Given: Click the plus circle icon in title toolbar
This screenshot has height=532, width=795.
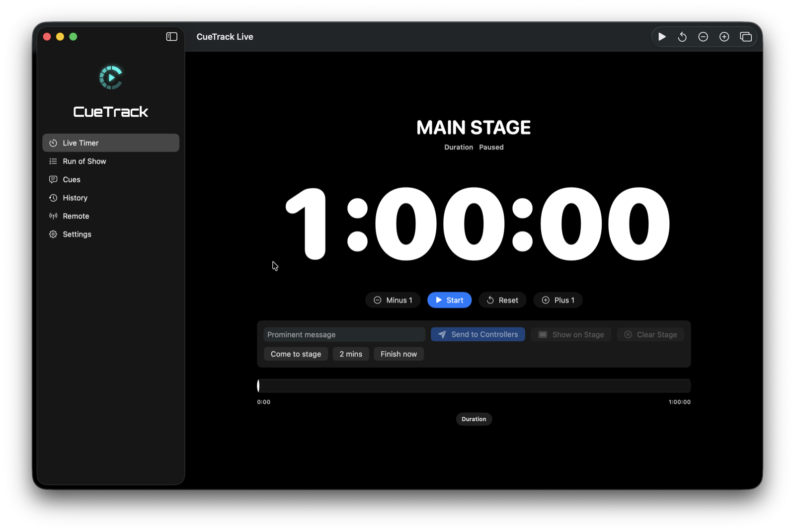Looking at the screenshot, I should [724, 37].
